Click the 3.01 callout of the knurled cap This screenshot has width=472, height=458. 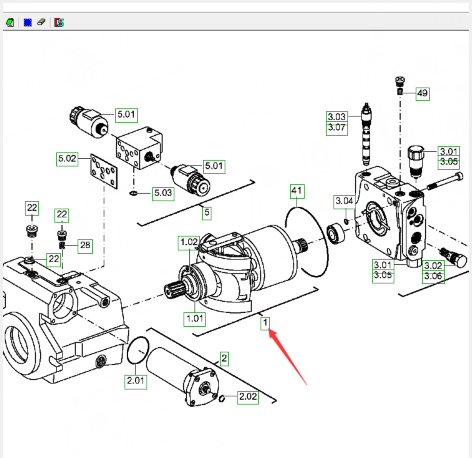pyautogui.click(x=449, y=151)
